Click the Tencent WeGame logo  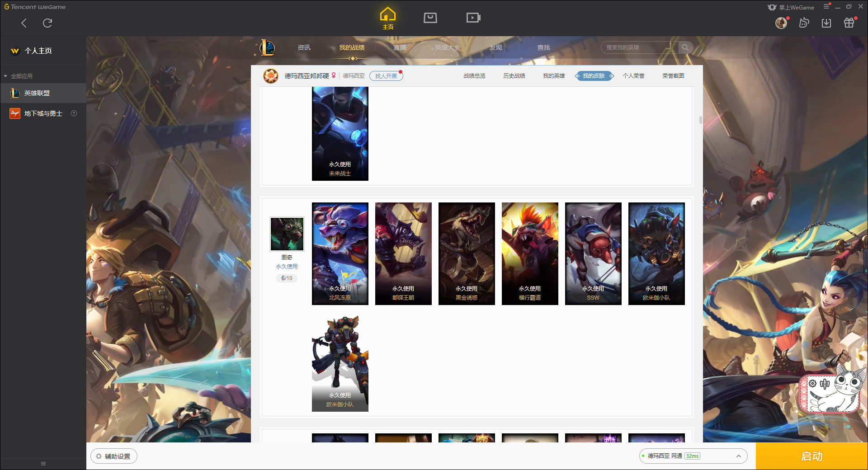(x=35, y=7)
